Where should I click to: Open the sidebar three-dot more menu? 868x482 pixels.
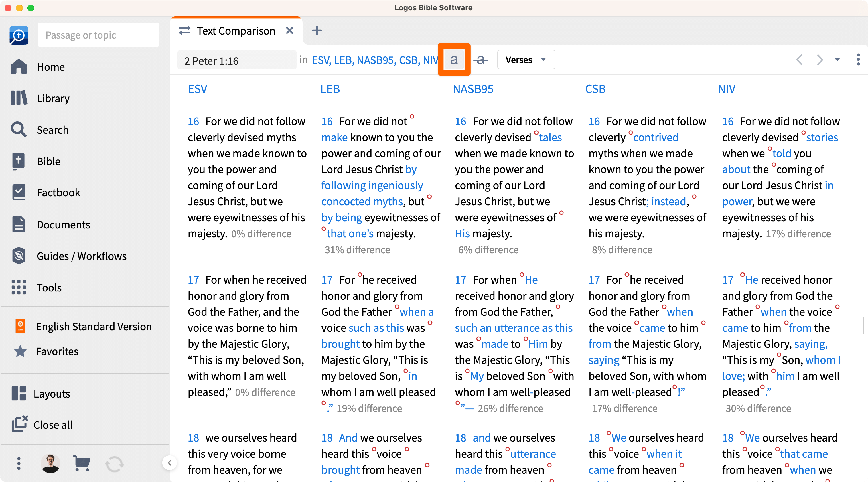pos(19,463)
